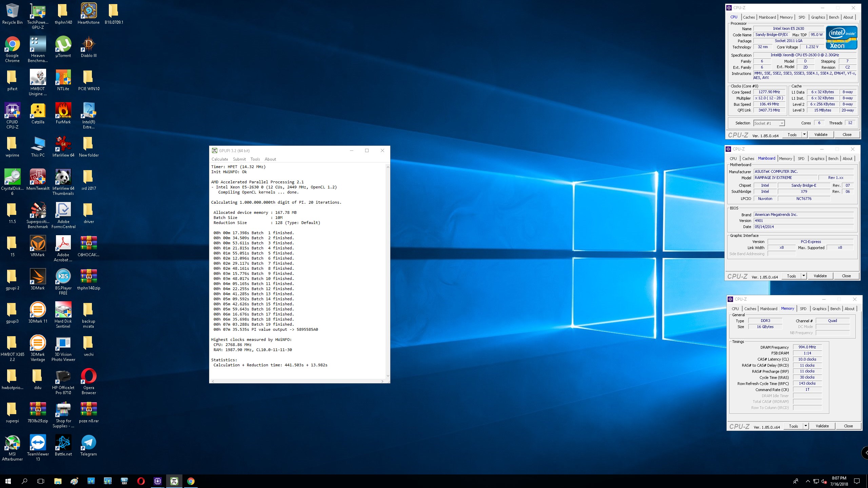
Task: Select the Google Chrome desktop icon
Action: 12,49
